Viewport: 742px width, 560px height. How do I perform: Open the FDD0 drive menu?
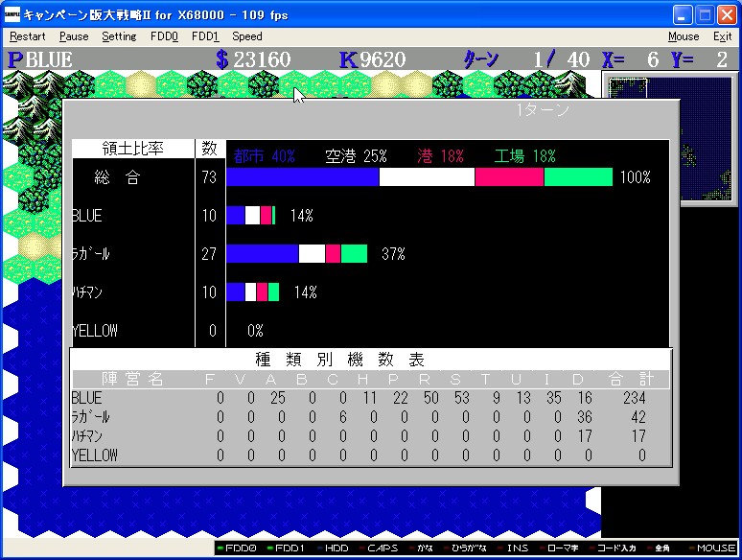tap(164, 36)
